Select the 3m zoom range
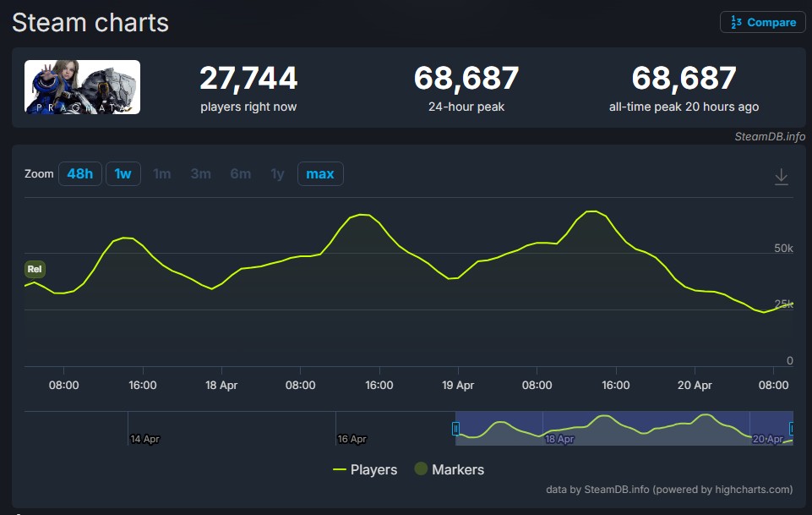Image resolution: width=812 pixels, height=515 pixels. pyautogui.click(x=200, y=174)
